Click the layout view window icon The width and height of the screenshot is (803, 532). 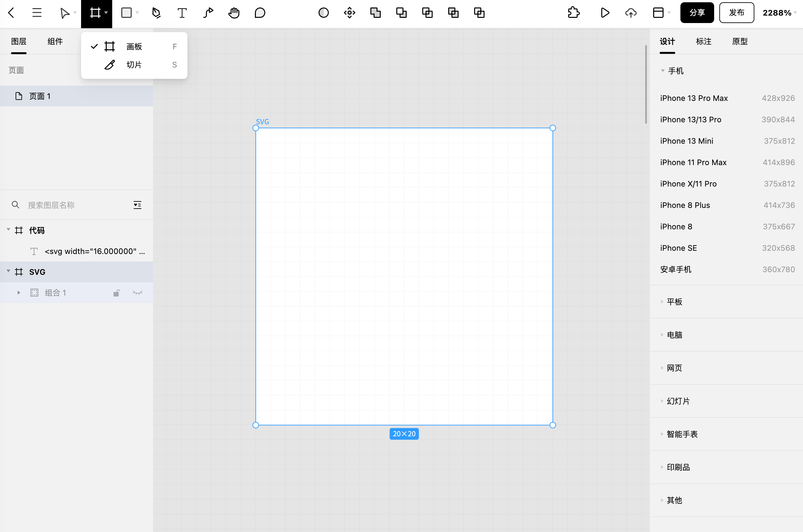tap(658, 13)
